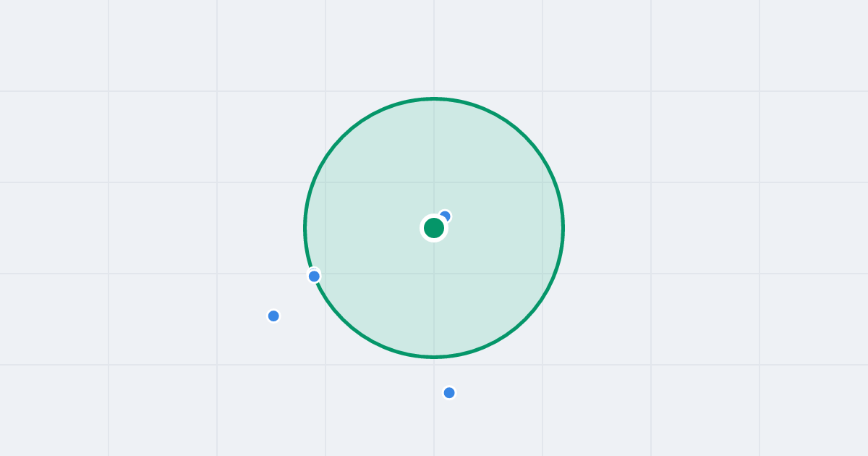The image size is (868, 456).
Task: Click the vertical gridline directly above the green circle
Action: [434, 47]
